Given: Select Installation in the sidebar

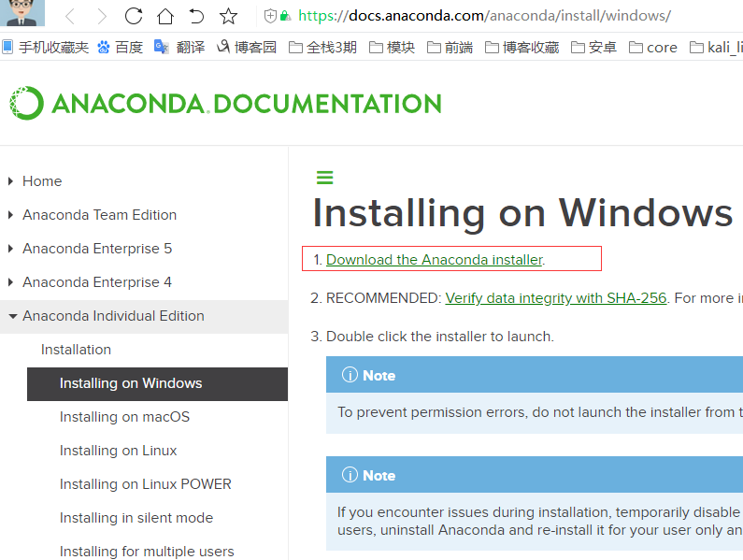Looking at the screenshot, I should [77, 350].
